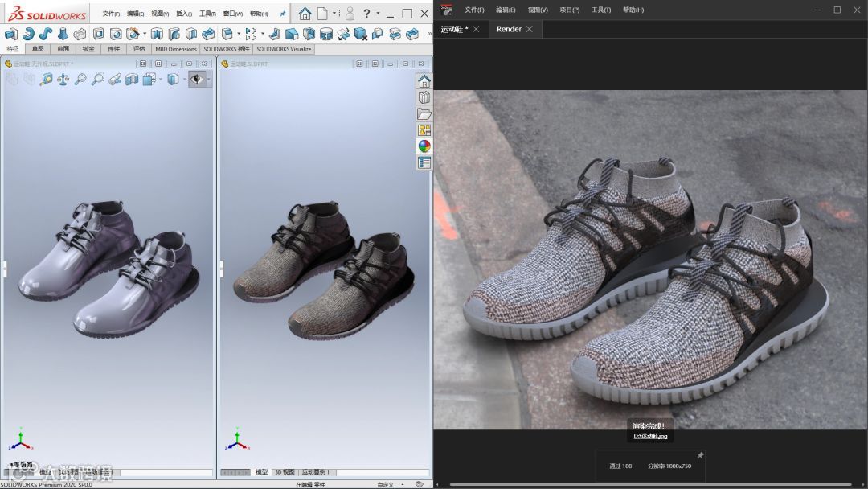Image resolution: width=868 pixels, height=489 pixels.
Task: Click the Revolved Boss/Base feature icon
Action: click(x=28, y=34)
